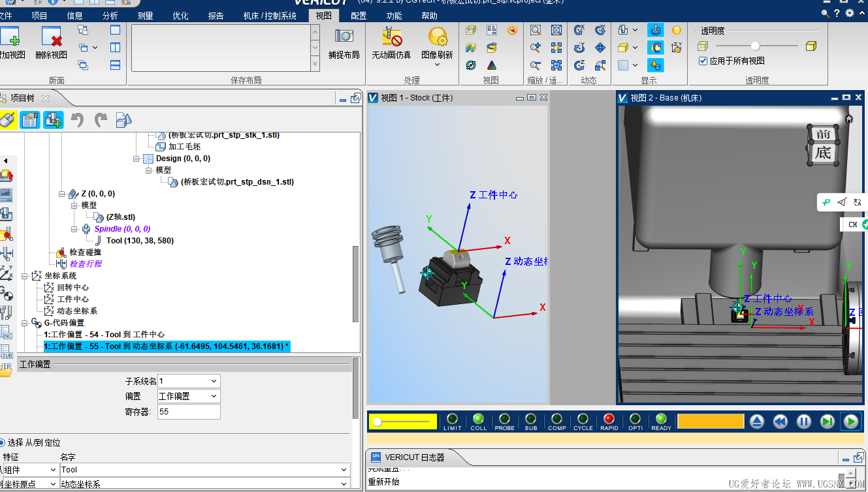Open the 图像刷新 image refresh tool

click(438, 37)
